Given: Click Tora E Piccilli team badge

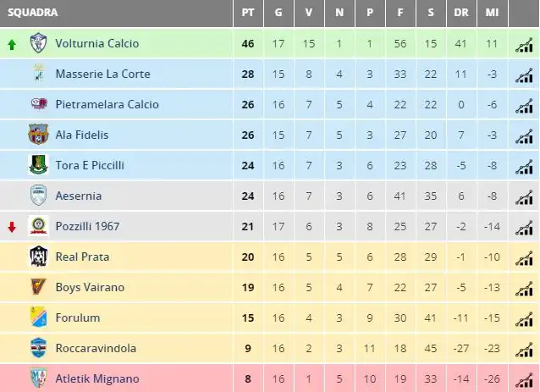Looking at the screenshot, I should [38, 164].
